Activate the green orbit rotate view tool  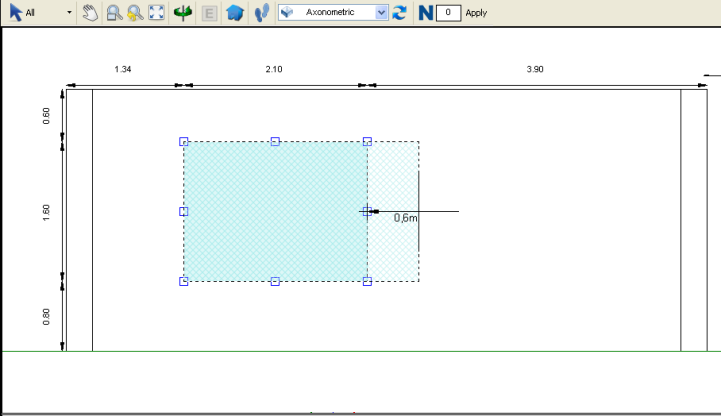click(183, 12)
